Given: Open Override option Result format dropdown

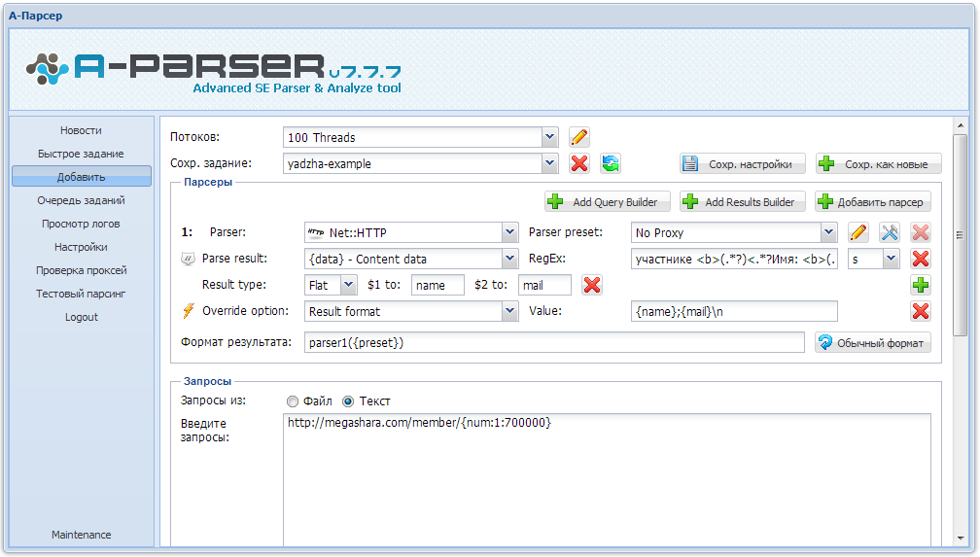Looking at the screenshot, I should pos(510,311).
